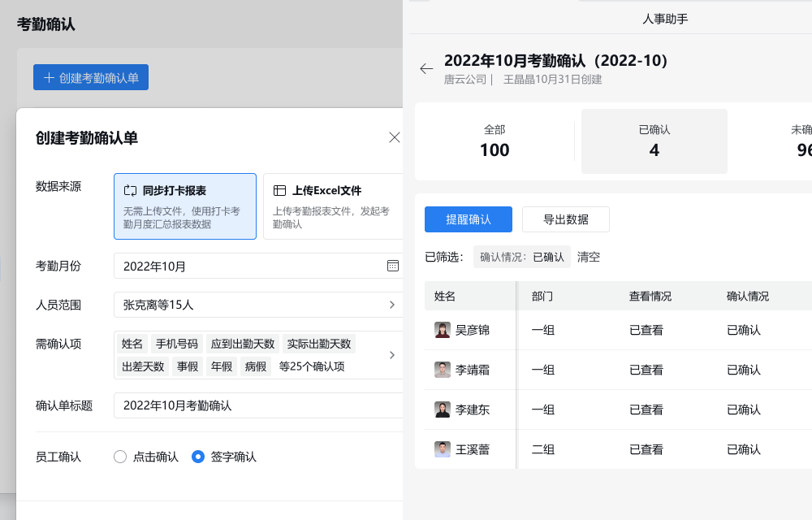Expand the 人员范围 selector chevron

(x=392, y=305)
